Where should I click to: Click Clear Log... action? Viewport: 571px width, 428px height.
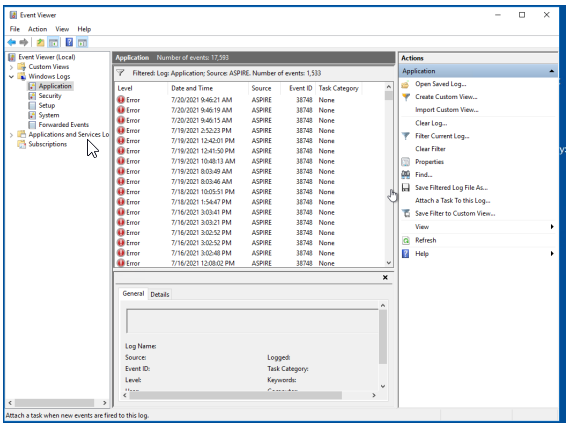[x=431, y=123]
